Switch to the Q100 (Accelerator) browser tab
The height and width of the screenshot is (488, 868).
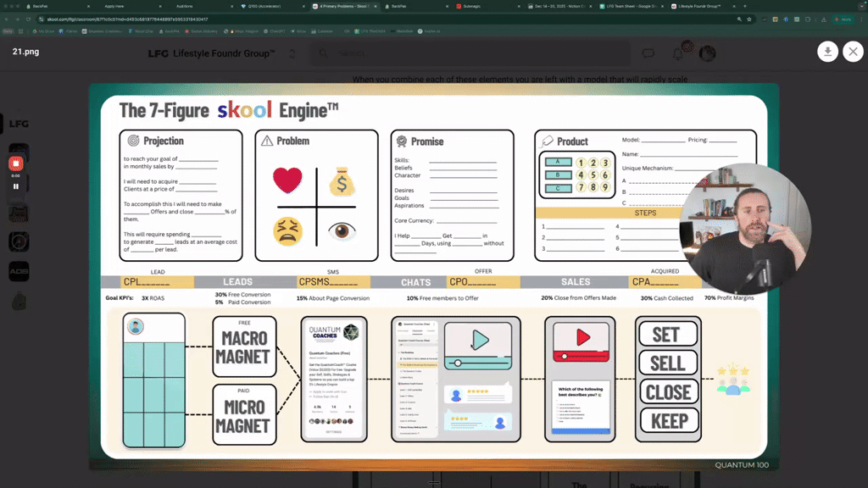tap(272, 6)
